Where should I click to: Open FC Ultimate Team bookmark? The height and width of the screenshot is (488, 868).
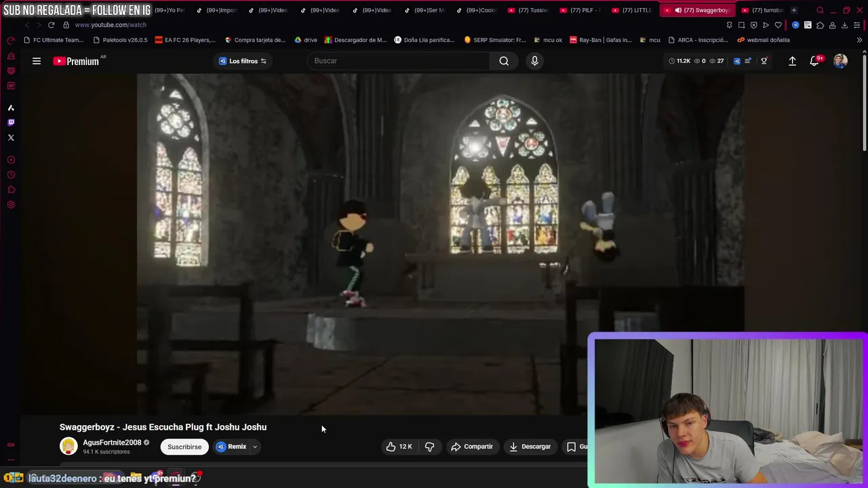click(54, 40)
